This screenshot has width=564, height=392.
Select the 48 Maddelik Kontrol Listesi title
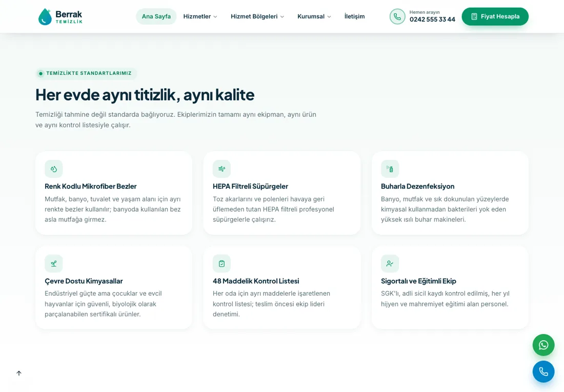[256, 281]
